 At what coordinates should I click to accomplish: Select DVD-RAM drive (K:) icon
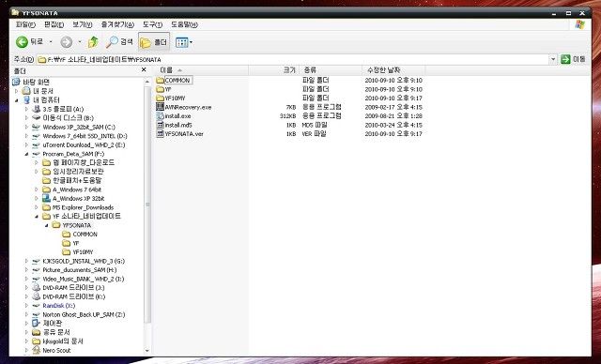click(x=37, y=296)
